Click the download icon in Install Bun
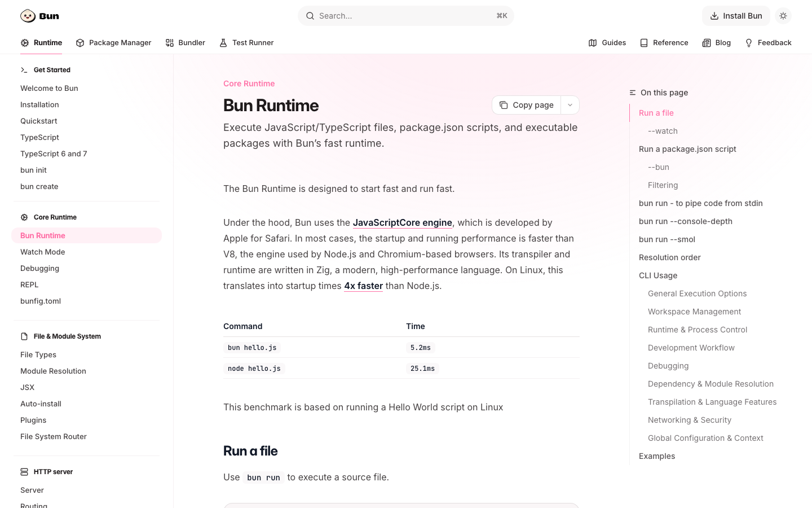Viewport: 812px width, 508px height. point(714,16)
